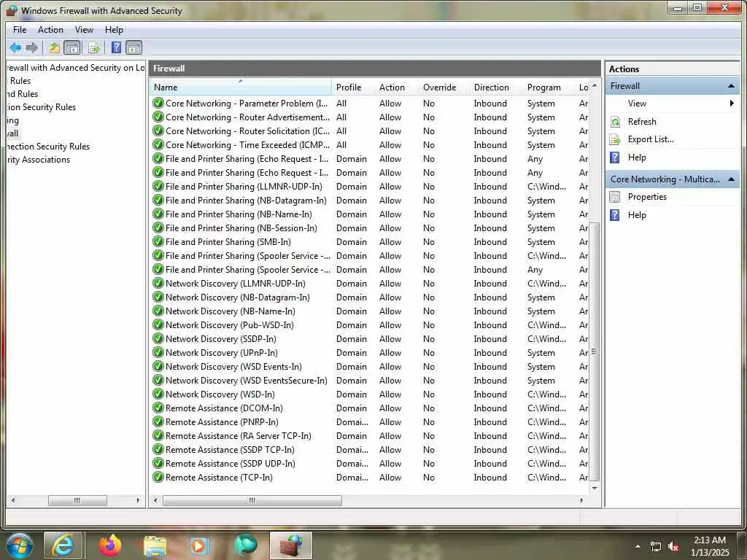Click green check icon of Remote Assistance (TCP-In)
This screenshot has width=747, height=560.
[x=158, y=477]
